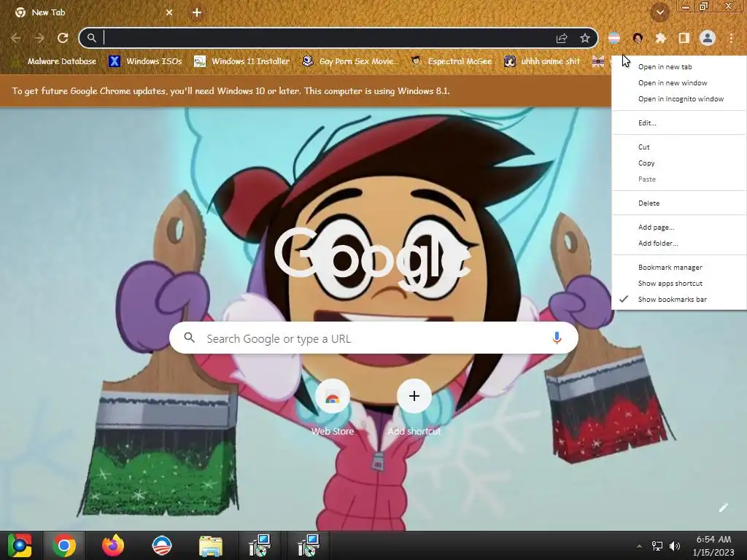Viewport: 747px width, 560px height.
Task: Toggle Show apps shortcut option
Action: 679,284
